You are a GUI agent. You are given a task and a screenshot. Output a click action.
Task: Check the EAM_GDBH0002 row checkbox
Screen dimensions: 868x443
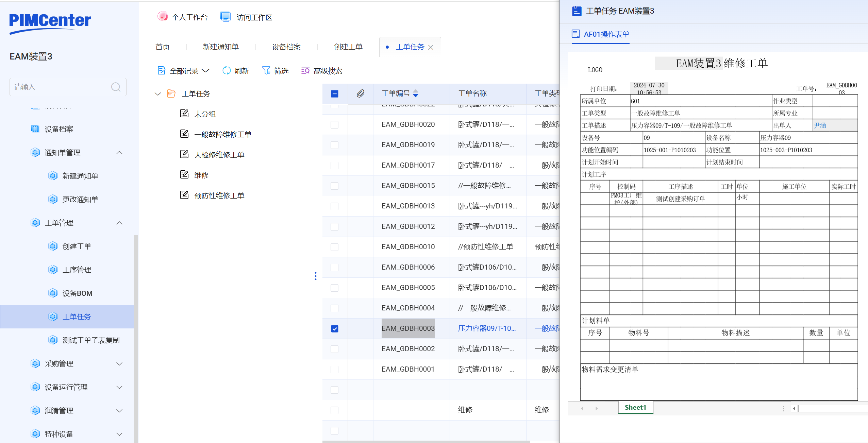click(x=335, y=349)
